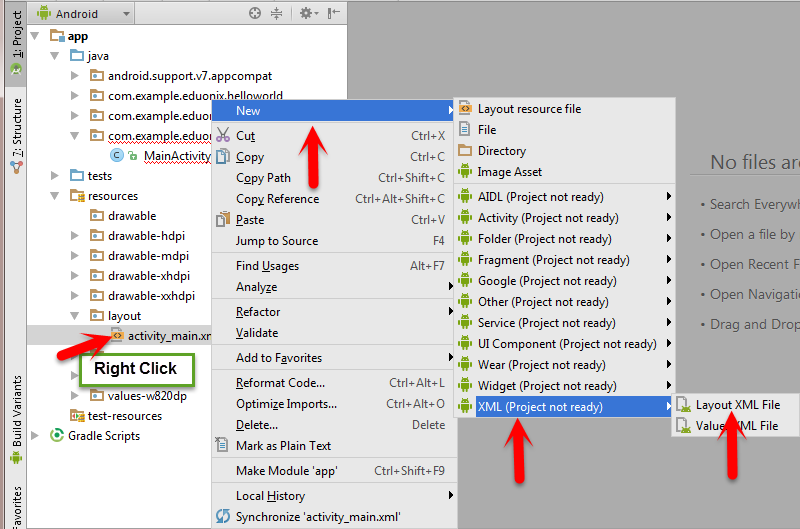Screen dimensions: 800x529
Task: Open Local History submenu
Action: pyautogui.click(x=333, y=496)
